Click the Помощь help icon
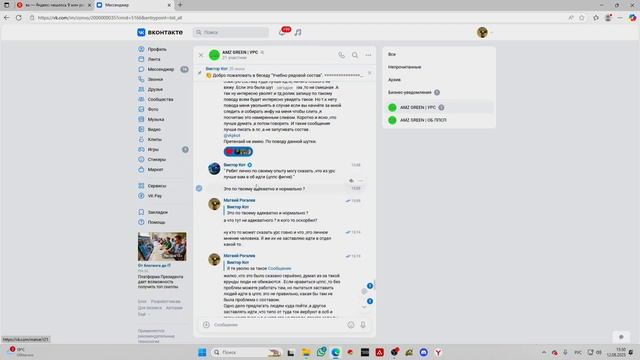The image size is (640, 360). coord(141,222)
